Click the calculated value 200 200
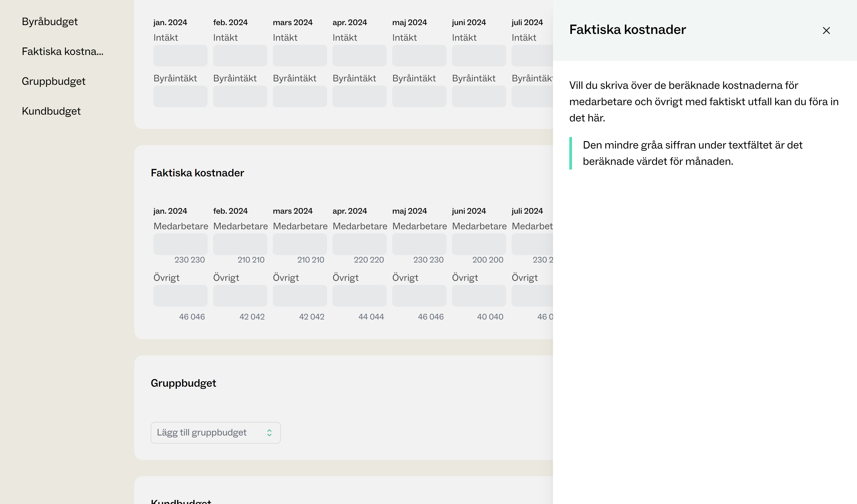This screenshot has width=857, height=504. pos(488,260)
